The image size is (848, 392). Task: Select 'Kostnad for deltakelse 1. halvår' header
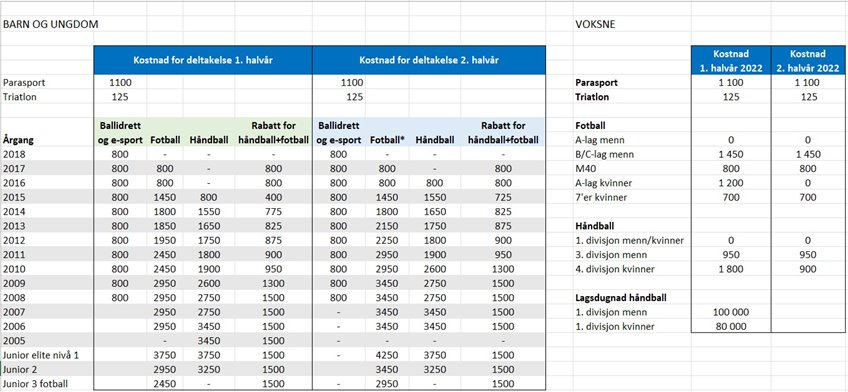click(203, 60)
